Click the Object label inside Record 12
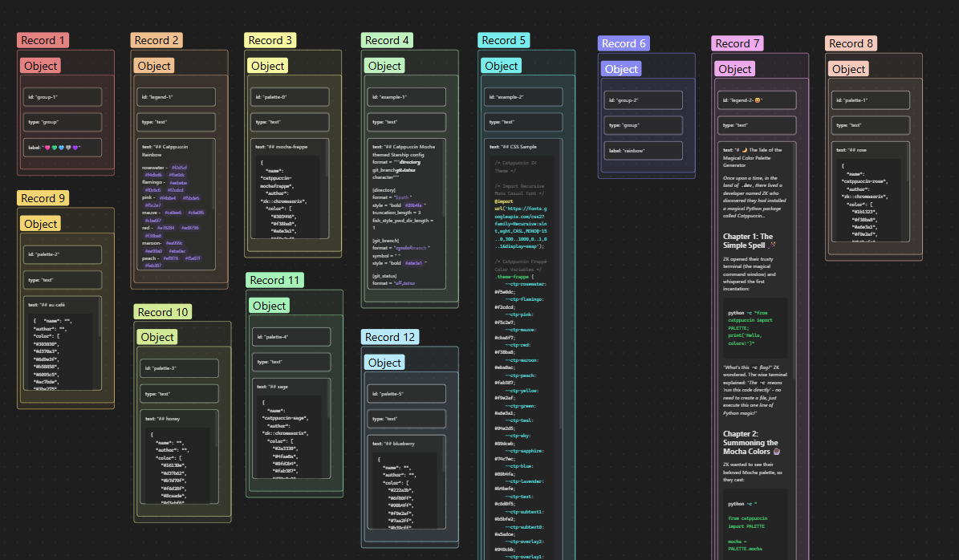This screenshot has width=959, height=560. [384, 363]
